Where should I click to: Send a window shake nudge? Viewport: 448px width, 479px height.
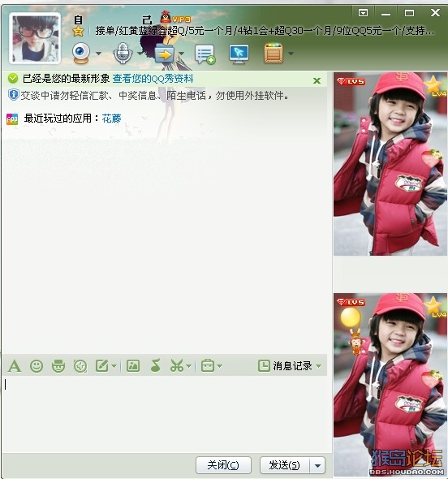click(80, 366)
